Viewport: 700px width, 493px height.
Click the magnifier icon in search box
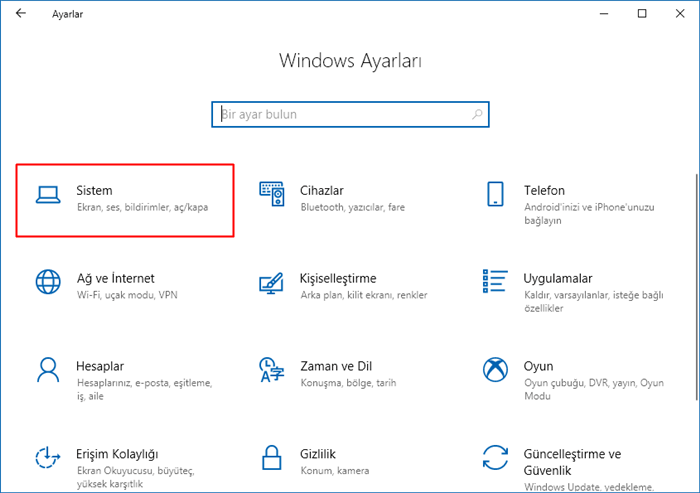click(477, 114)
